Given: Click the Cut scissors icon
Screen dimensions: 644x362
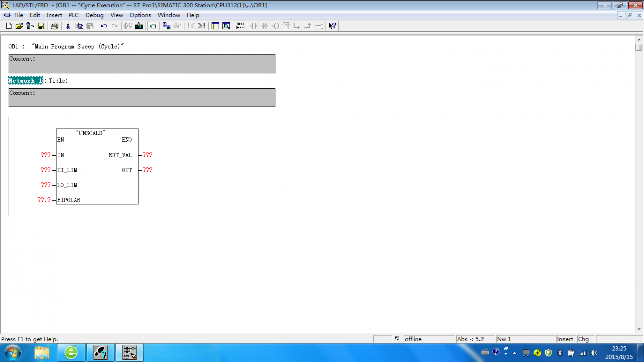Looking at the screenshot, I should click(x=68, y=26).
